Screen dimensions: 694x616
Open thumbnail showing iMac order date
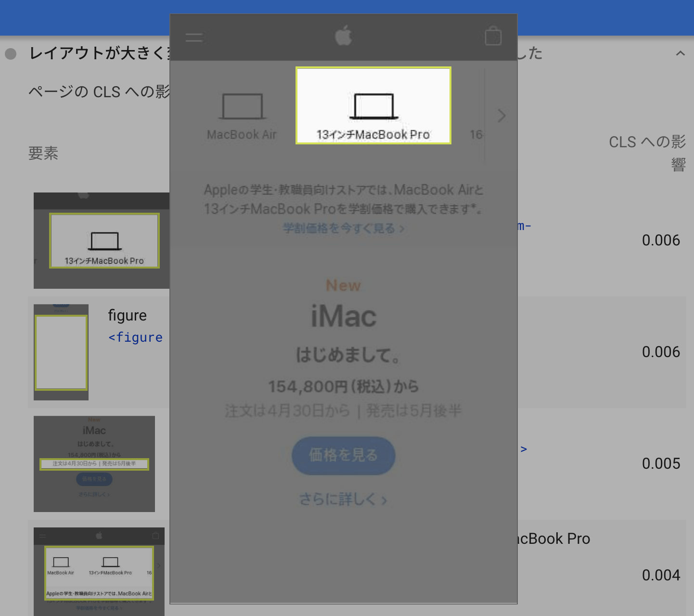(x=94, y=464)
